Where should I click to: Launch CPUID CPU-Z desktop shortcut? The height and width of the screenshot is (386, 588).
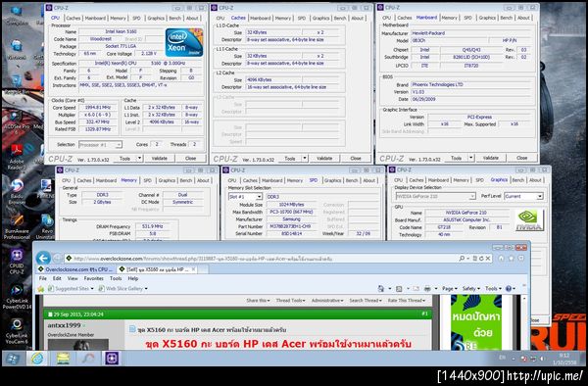point(17,262)
